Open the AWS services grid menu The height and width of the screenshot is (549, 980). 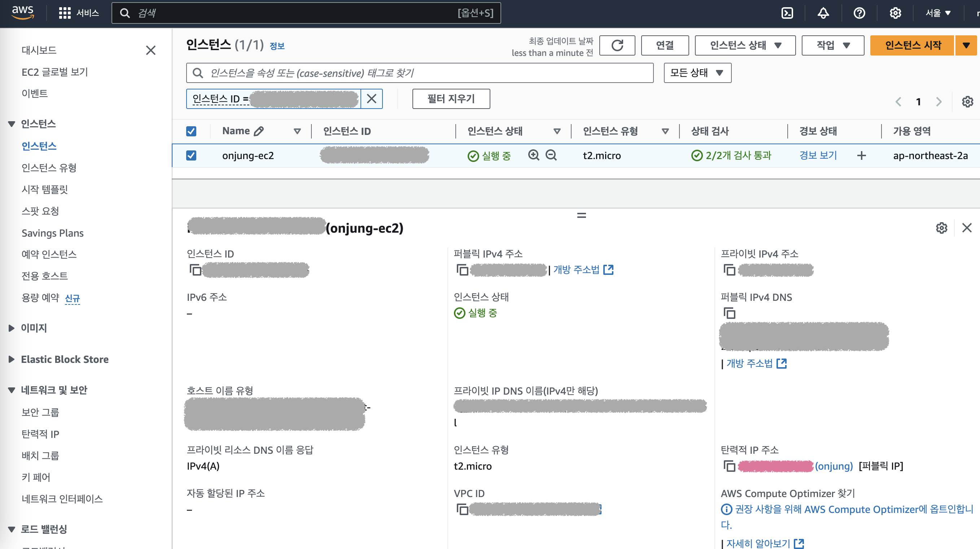(65, 13)
